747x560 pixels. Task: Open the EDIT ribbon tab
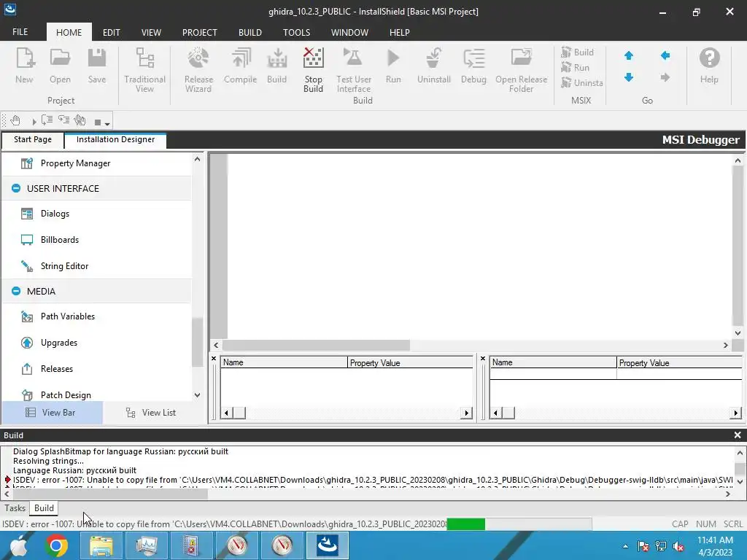pyautogui.click(x=112, y=32)
